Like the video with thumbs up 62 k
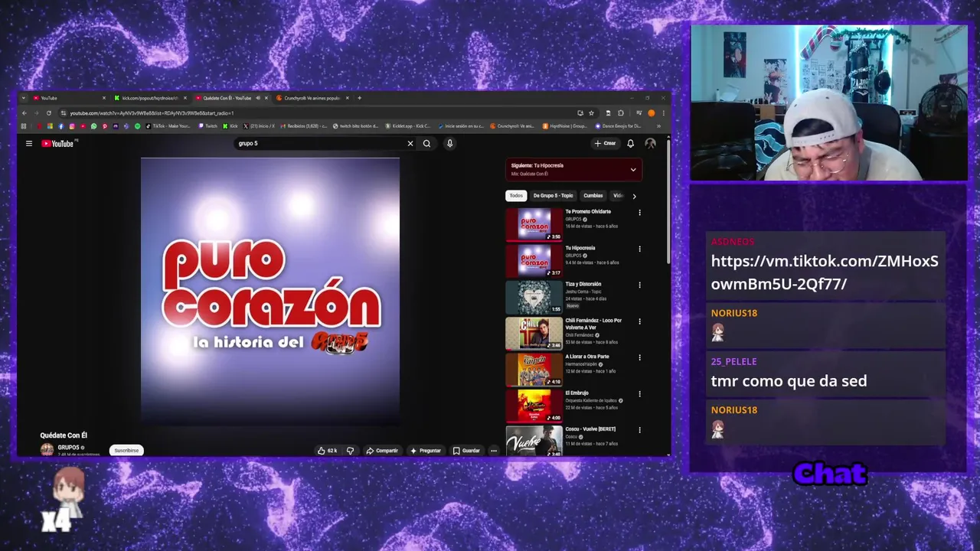 (x=328, y=451)
